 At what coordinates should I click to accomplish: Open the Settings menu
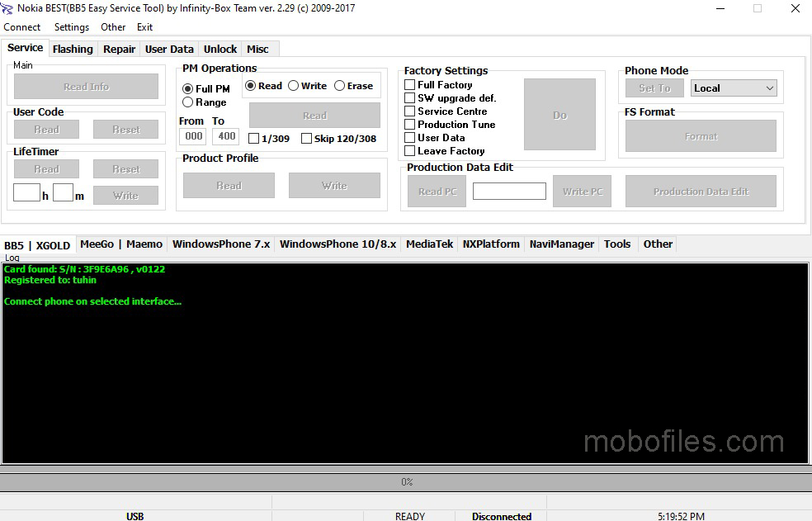tap(72, 27)
